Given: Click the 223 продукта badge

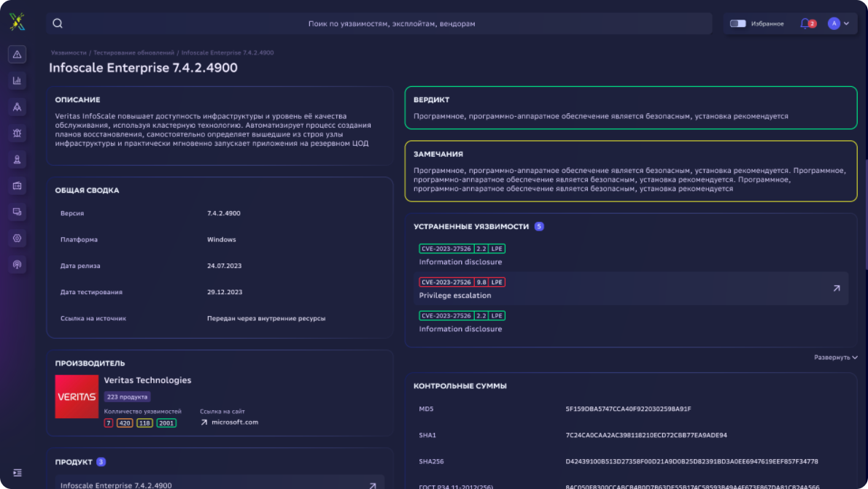Looking at the screenshot, I should tap(128, 396).
